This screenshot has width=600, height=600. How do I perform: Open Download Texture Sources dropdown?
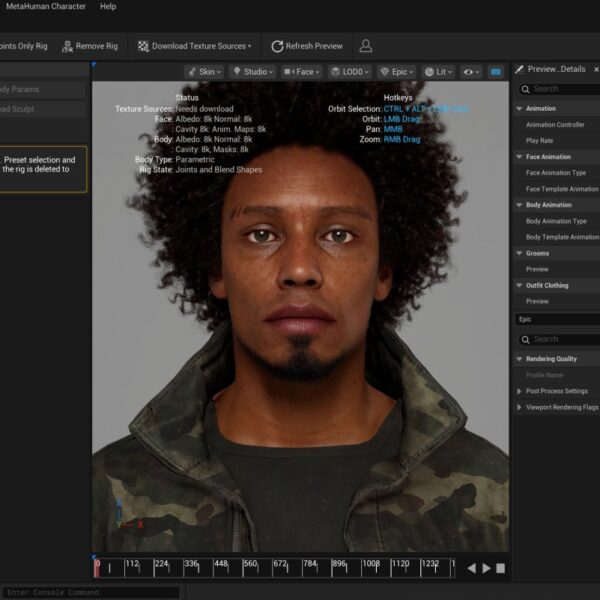click(x=194, y=46)
